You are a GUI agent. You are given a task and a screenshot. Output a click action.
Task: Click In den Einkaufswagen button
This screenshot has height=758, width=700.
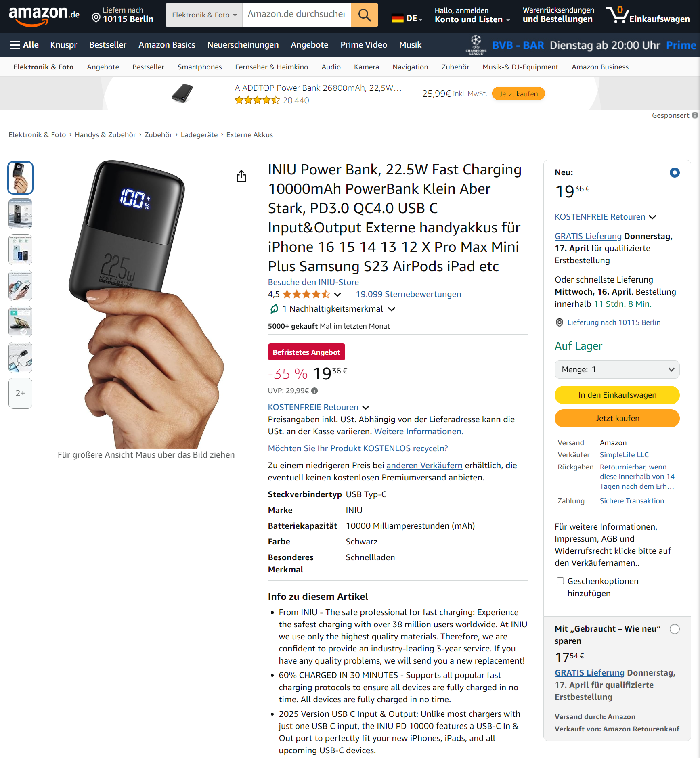click(617, 395)
